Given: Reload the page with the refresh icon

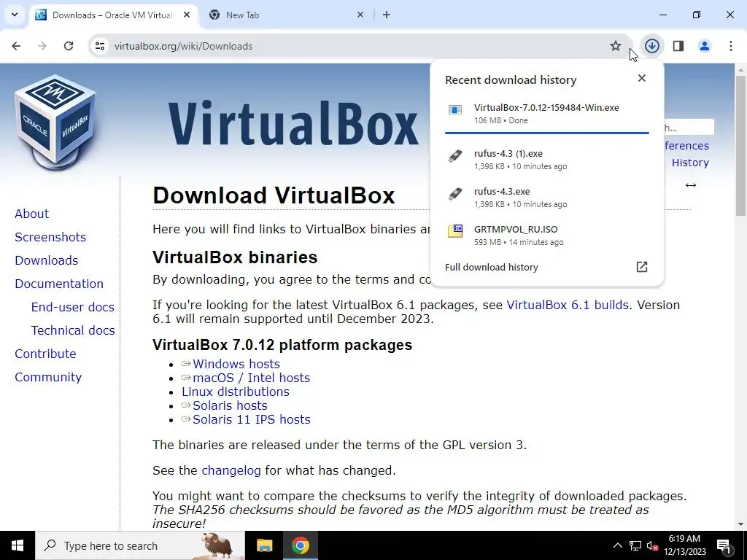Looking at the screenshot, I should pyautogui.click(x=69, y=46).
